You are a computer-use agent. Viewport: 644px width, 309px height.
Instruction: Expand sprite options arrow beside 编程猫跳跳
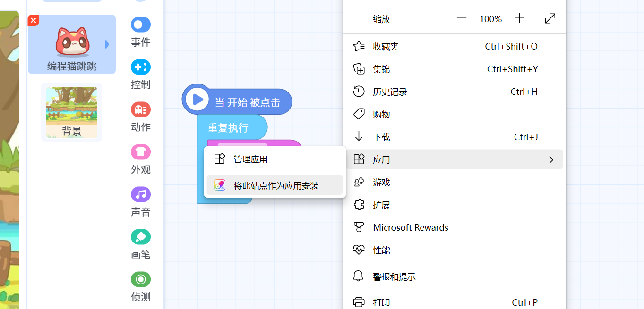click(107, 44)
